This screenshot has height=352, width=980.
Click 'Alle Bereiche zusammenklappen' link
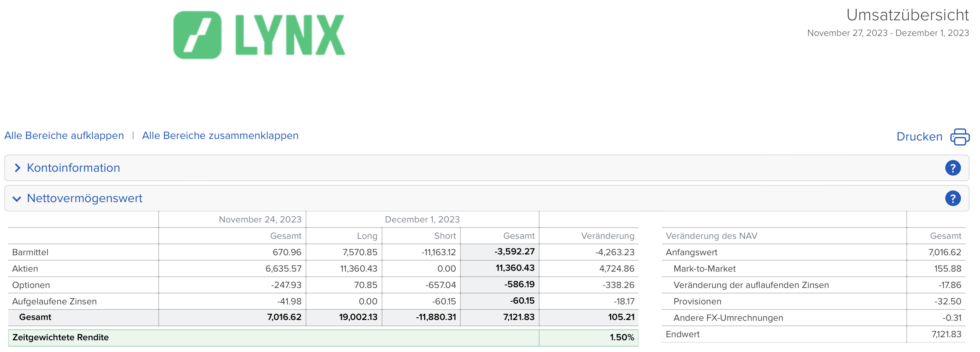point(220,136)
